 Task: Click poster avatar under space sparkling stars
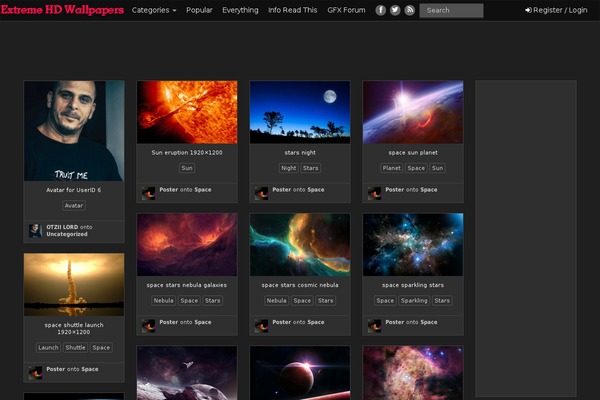pyautogui.click(x=374, y=326)
